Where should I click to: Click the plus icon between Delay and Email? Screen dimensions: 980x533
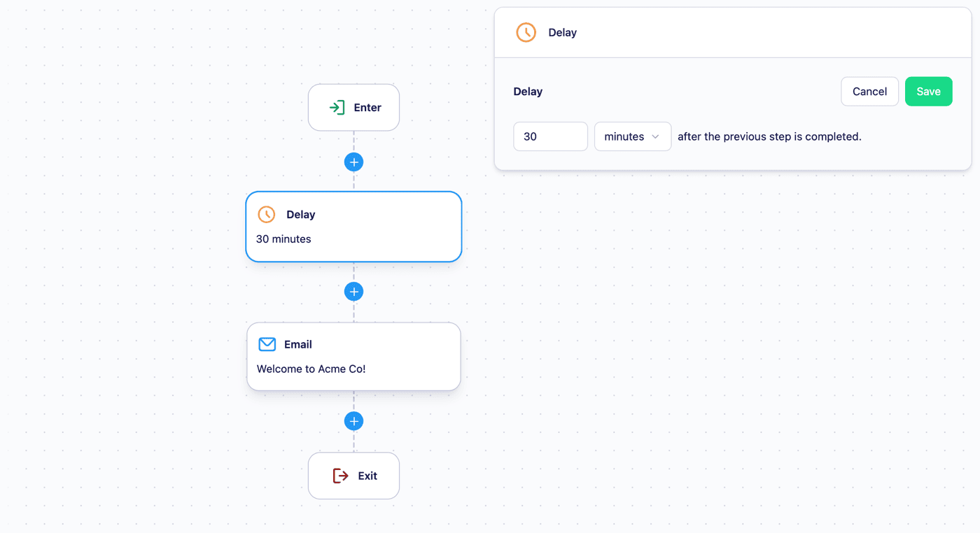pyautogui.click(x=353, y=291)
